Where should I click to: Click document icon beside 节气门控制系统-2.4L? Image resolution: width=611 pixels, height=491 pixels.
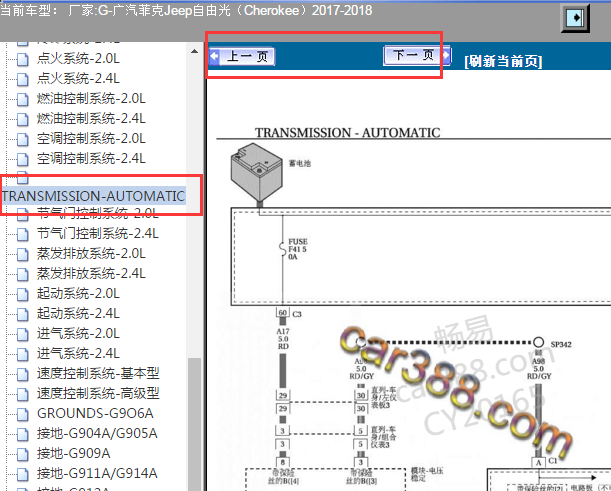click(23, 234)
